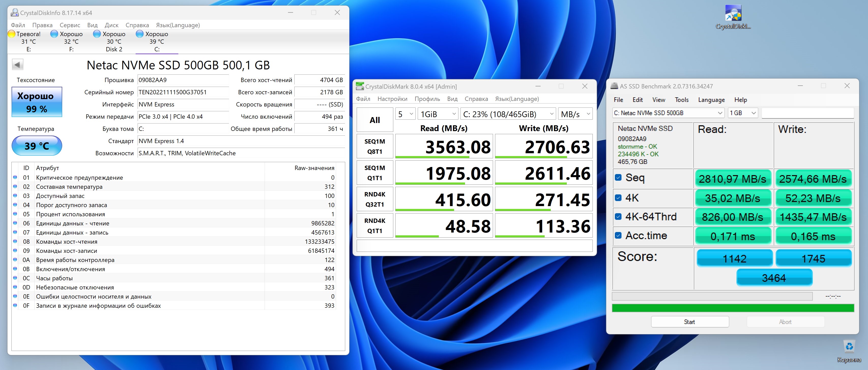Open the Сервис menu in CrystalDiskInfo
The height and width of the screenshot is (370, 868).
point(70,25)
